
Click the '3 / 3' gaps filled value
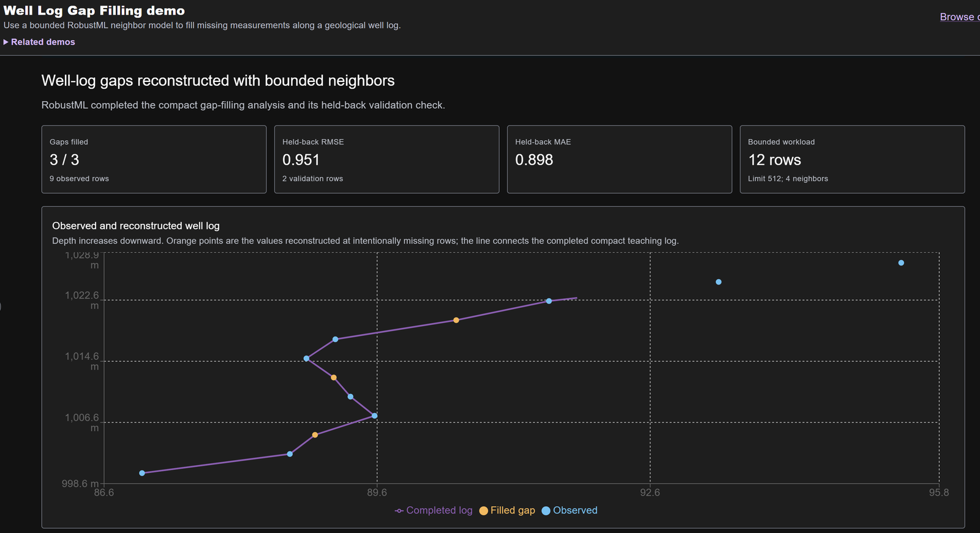click(64, 160)
